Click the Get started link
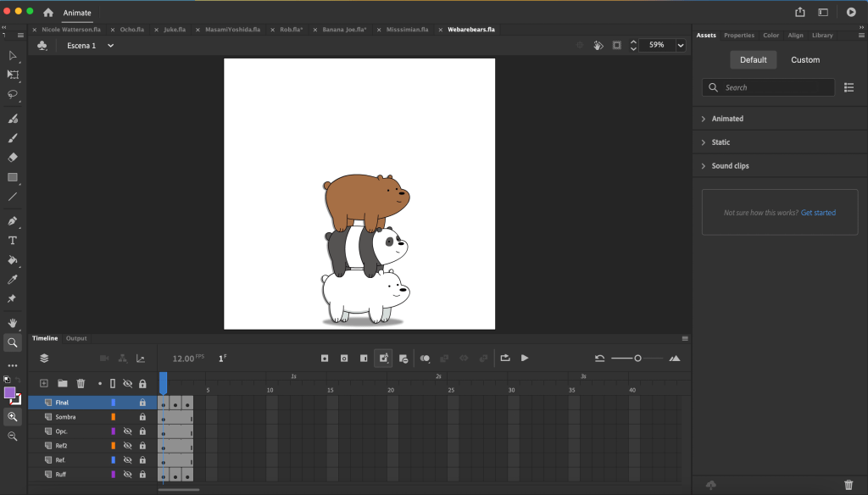Viewport: 868px width, 495px height. (x=818, y=213)
